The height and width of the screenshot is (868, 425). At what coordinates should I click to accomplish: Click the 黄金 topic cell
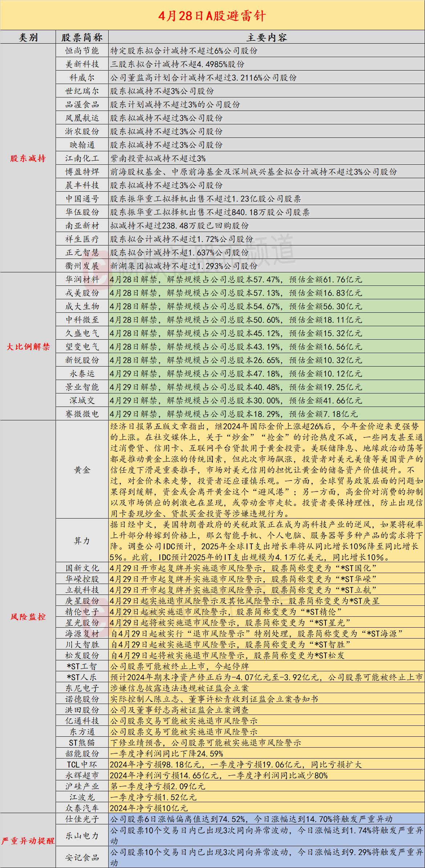click(82, 470)
